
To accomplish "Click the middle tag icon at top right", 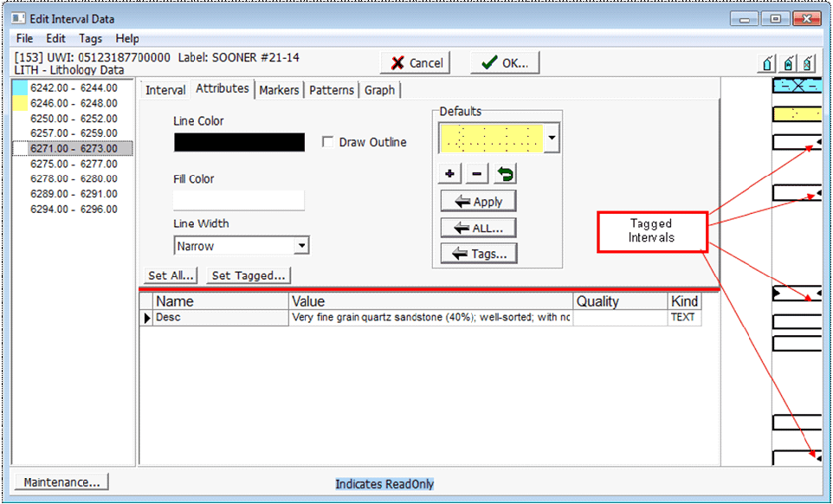I will pos(788,63).
